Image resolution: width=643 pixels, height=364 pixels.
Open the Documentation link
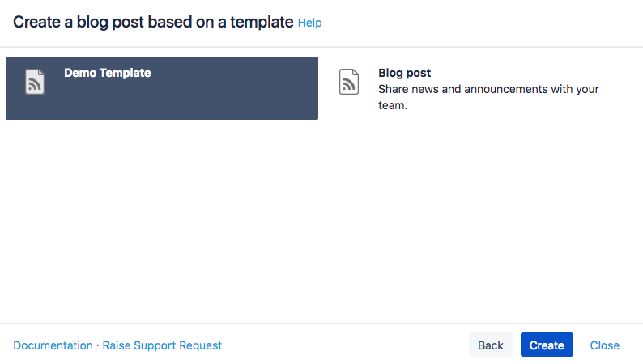click(53, 345)
